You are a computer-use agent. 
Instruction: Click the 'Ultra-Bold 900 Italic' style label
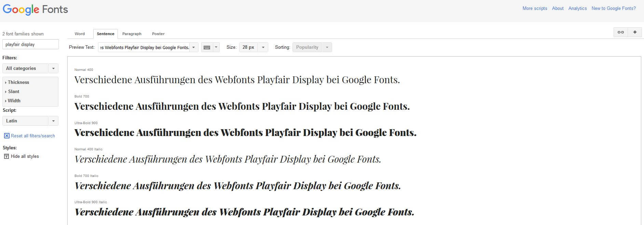tap(91, 202)
